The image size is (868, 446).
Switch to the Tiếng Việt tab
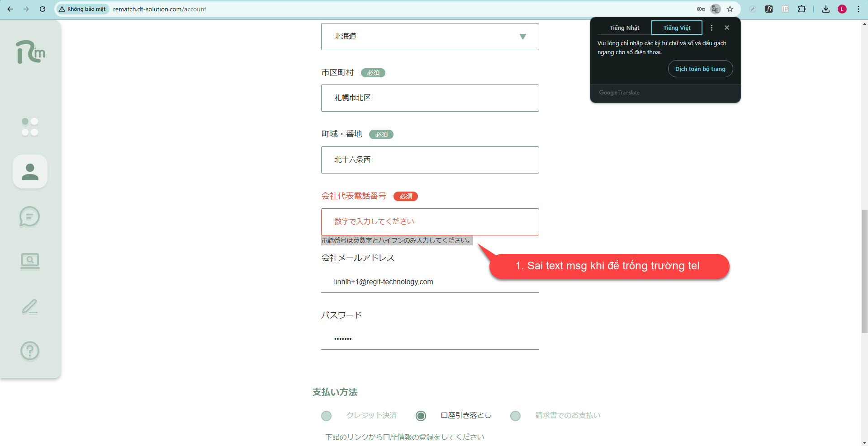pyautogui.click(x=677, y=28)
